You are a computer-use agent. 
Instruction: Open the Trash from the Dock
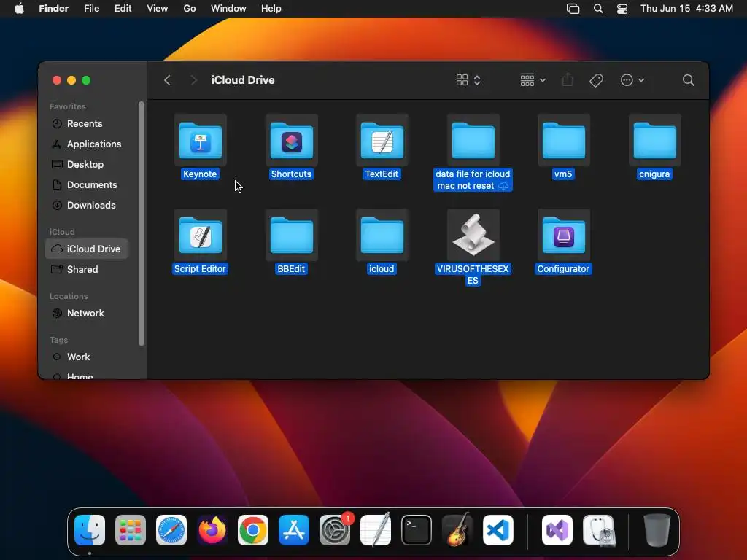(657, 530)
